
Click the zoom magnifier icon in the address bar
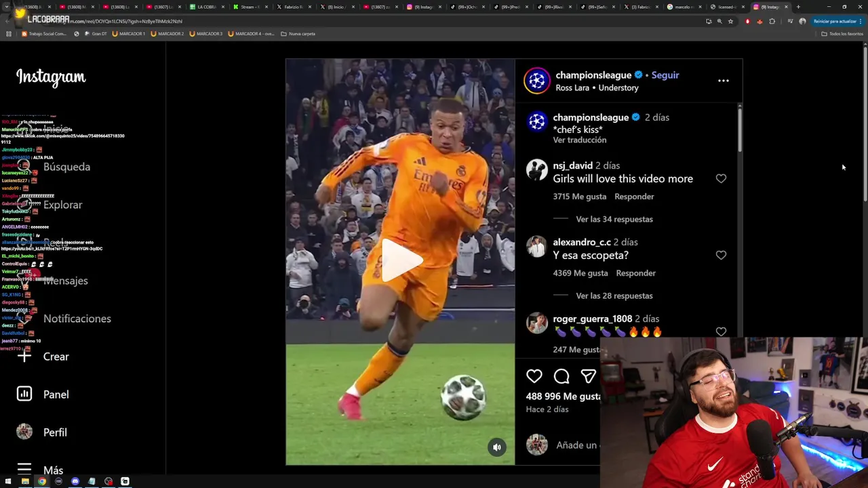pyautogui.click(x=719, y=21)
